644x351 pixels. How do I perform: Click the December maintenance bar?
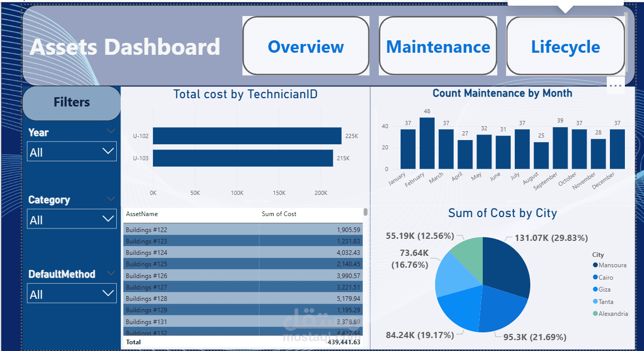(617, 149)
